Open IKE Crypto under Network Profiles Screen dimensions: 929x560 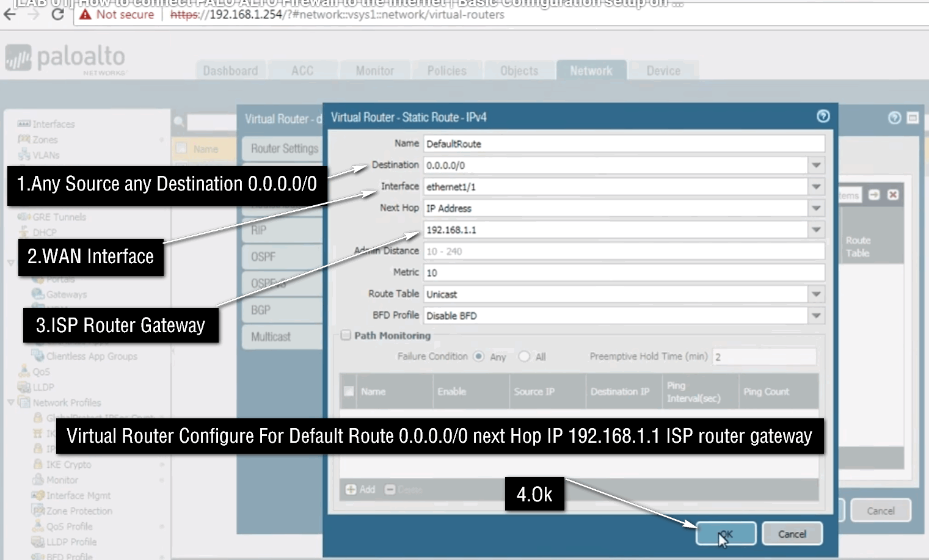[68, 464]
